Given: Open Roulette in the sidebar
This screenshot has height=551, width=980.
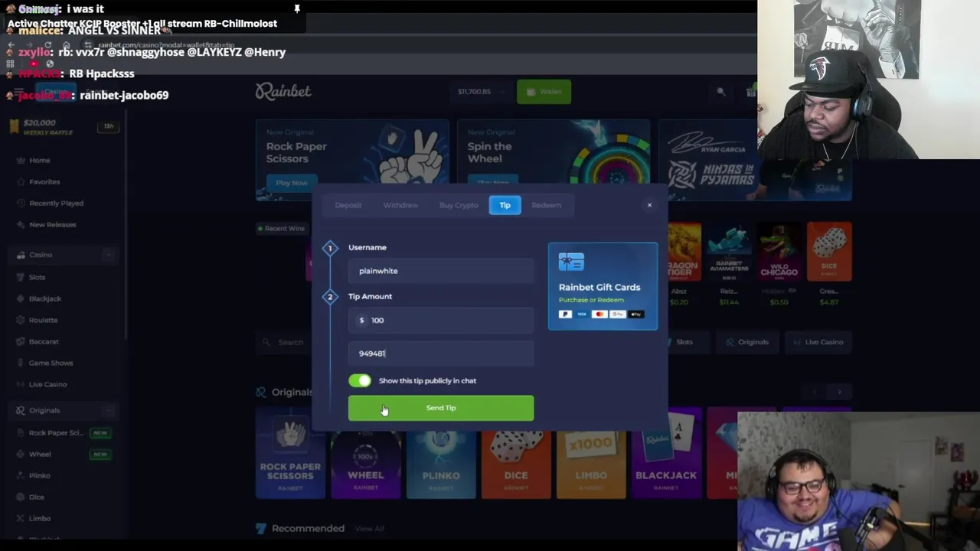Looking at the screenshot, I should 43,320.
